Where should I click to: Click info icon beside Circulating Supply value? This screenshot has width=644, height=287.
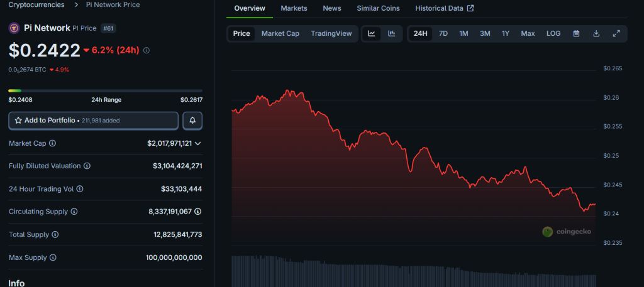point(198,212)
